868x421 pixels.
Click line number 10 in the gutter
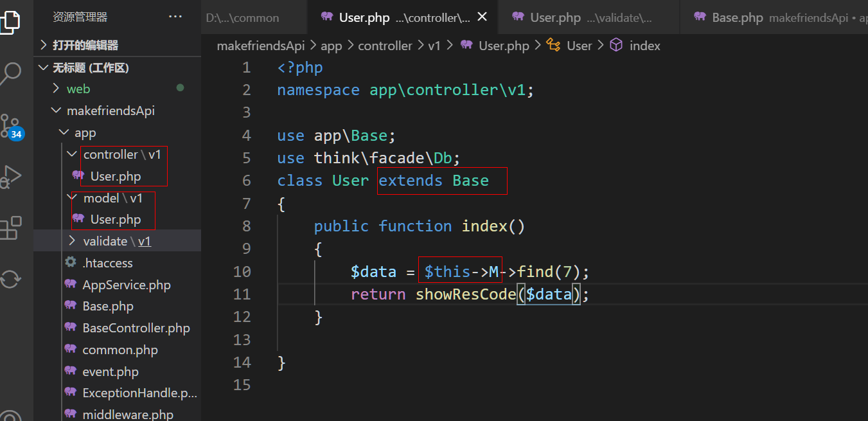pos(242,271)
